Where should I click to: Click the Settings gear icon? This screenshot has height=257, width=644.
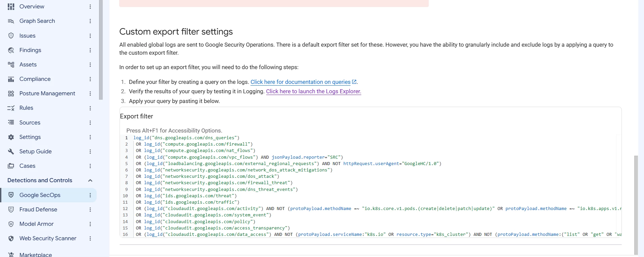point(11,137)
